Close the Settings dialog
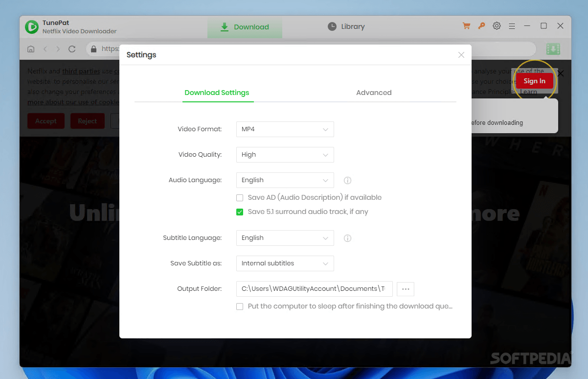This screenshot has width=588, height=379. tap(461, 55)
